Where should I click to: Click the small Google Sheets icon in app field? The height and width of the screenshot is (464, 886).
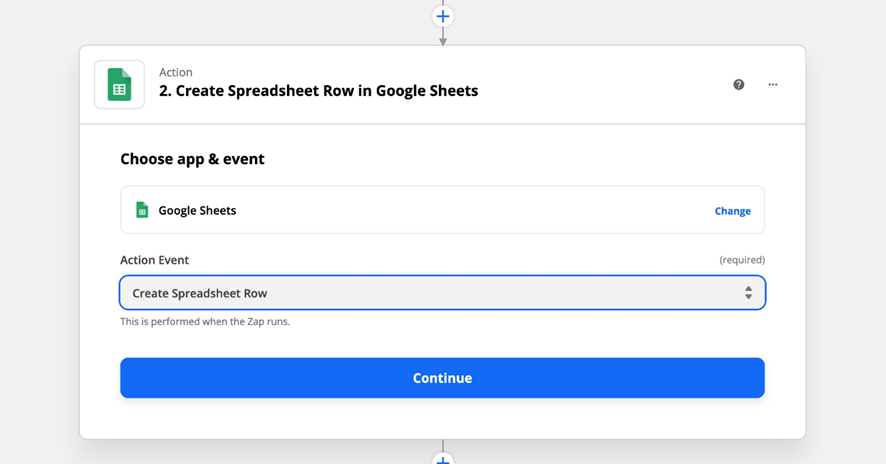142,210
